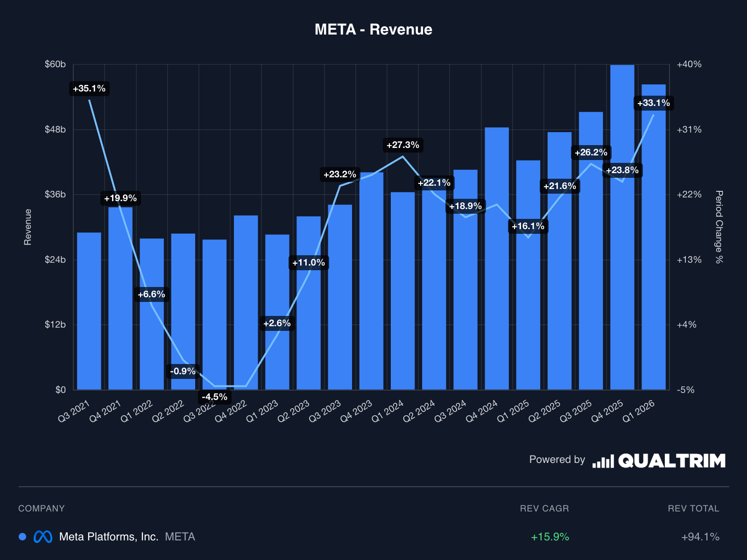Screen dimensions: 747x560
Task: Click the chart title META - Revenue
Action: click(373, 29)
